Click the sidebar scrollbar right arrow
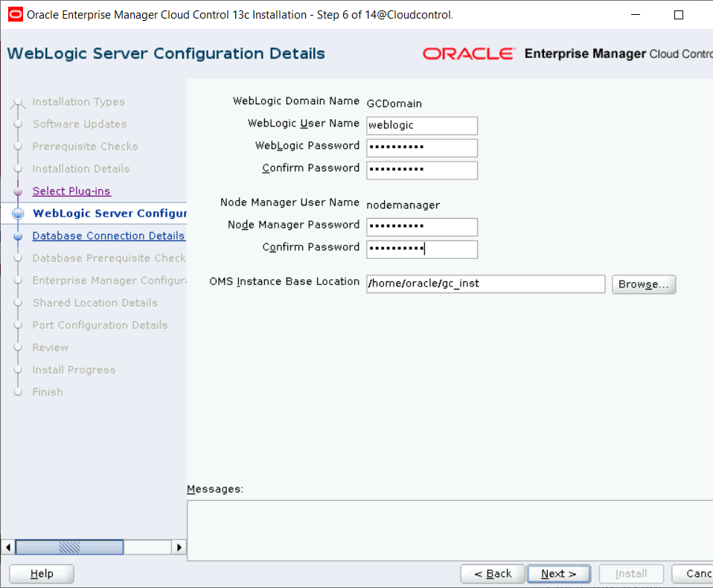 [x=179, y=547]
